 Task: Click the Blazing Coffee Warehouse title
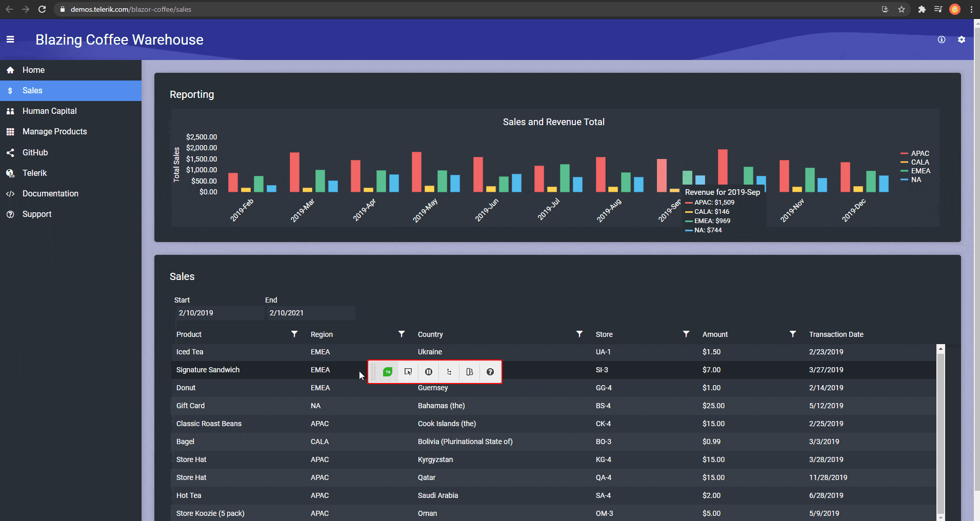tap(119, 40)
